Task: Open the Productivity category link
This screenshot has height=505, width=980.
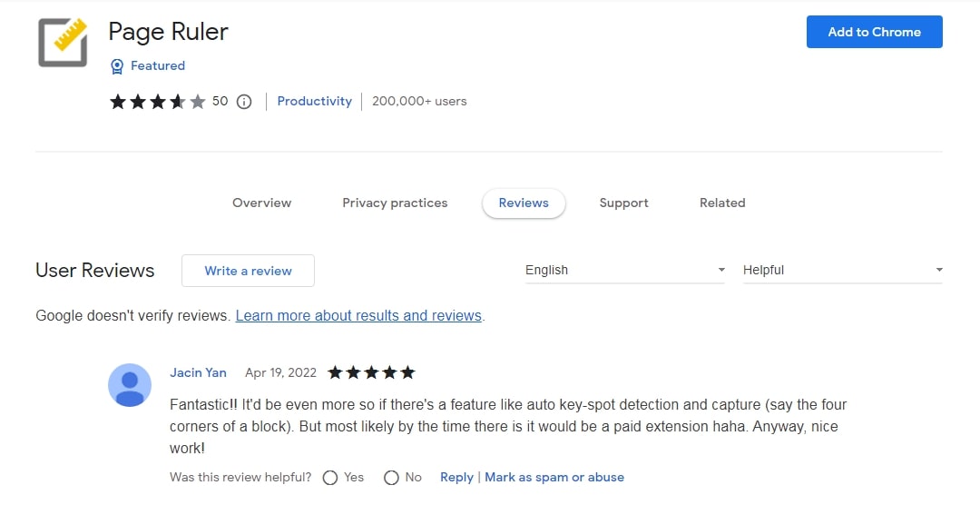Action: click(x=314, y=102)
